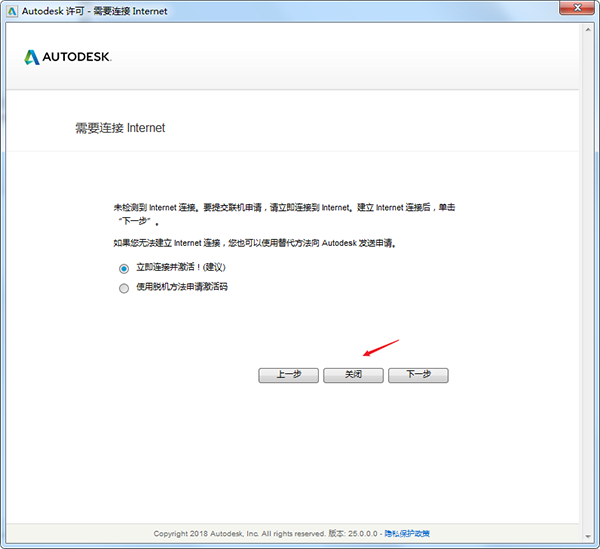Click the paragraph about no Internet connection detected
The height and width of the screenshot is (549, 600).
tap(284, 214)
